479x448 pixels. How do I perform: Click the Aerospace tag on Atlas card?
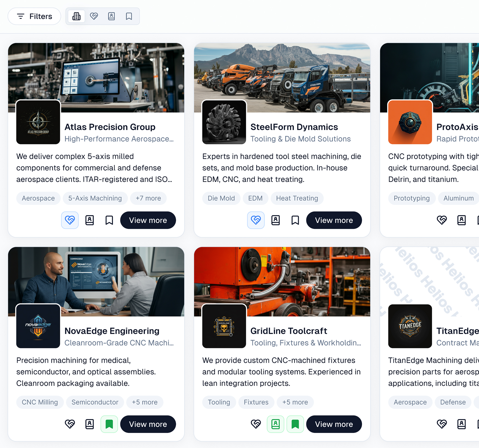pos(38,198)
